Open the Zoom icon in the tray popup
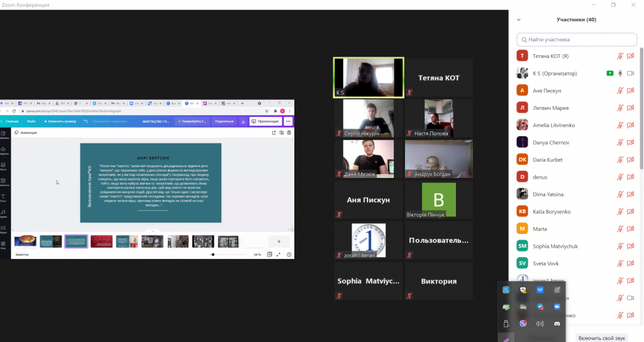644x342 pixels. [x=557, y=307]
